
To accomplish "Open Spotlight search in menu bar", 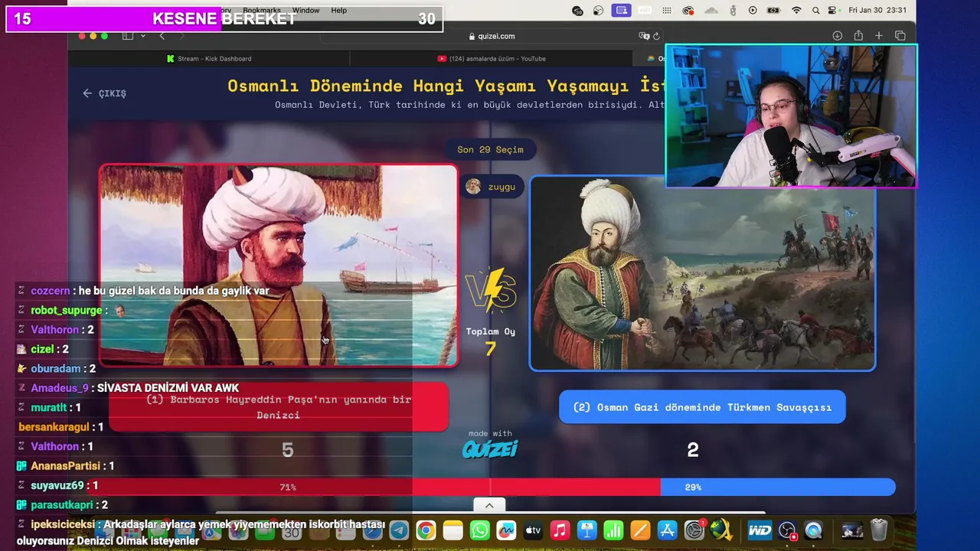I will (815, 11).
